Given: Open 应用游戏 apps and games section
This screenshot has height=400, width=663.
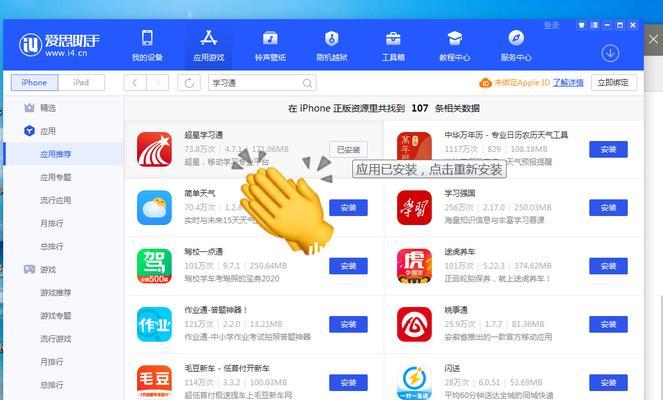Looking at the screenshot, I should (208, 46).
